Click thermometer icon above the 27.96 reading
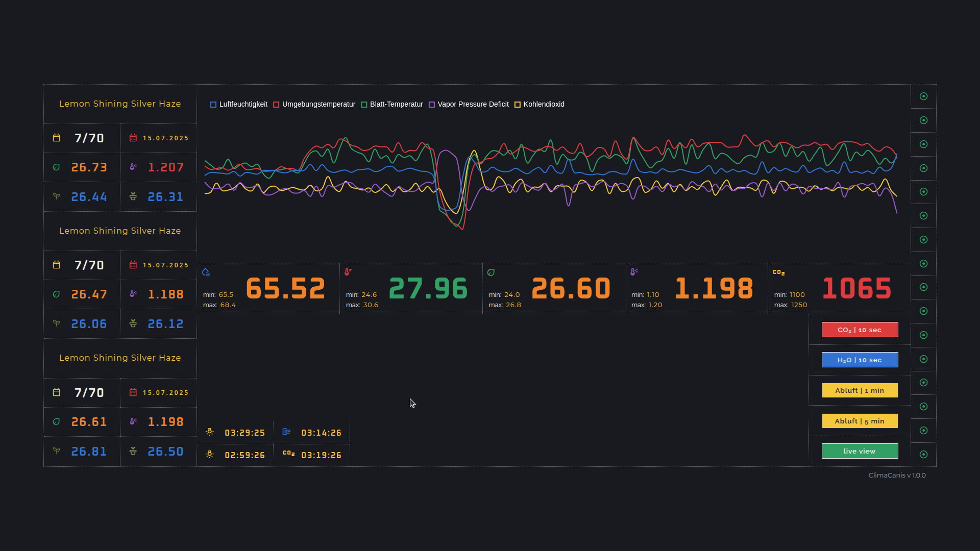The width and height of the screenshot is (980, 551). [348, 272]
